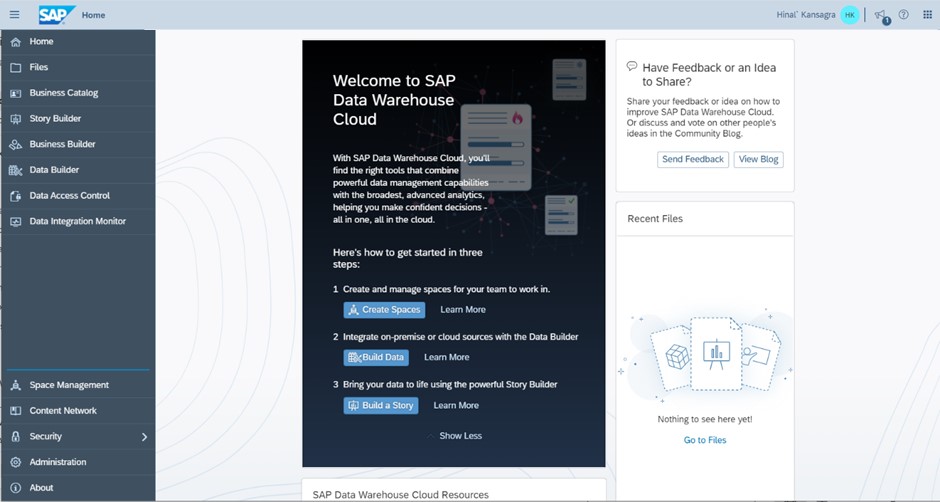Viewport: 940px width, 502px height.
Task: Expand the Security submenu arrow
Action: point(144,437)
